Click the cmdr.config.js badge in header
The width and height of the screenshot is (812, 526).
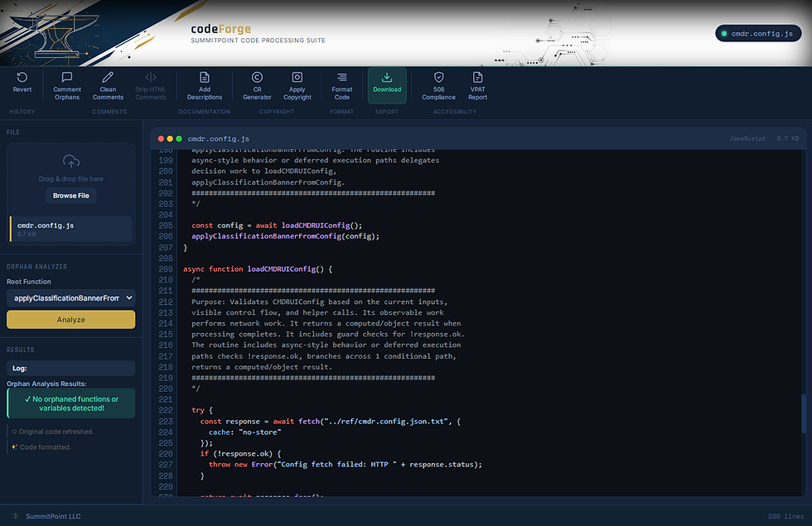click(758, 34)
